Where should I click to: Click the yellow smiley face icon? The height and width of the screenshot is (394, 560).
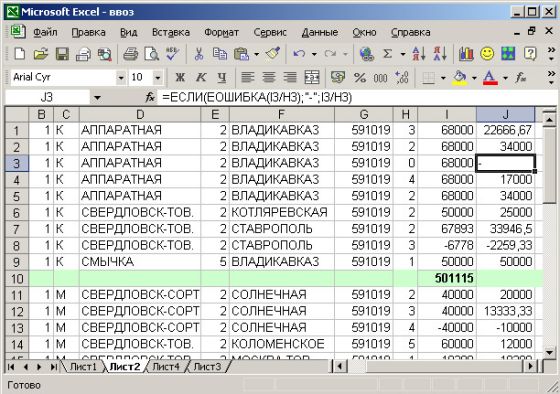487,54
